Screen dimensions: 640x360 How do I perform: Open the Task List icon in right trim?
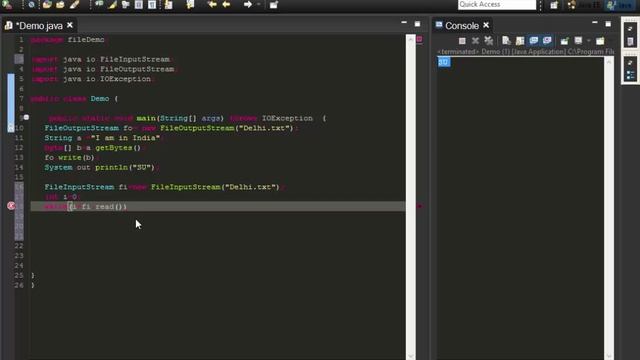point(631,41)
